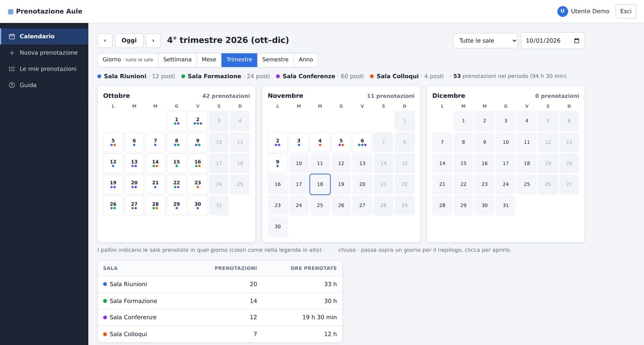Click the list icon beside Le mie prenotazioni

pos(12,69)
